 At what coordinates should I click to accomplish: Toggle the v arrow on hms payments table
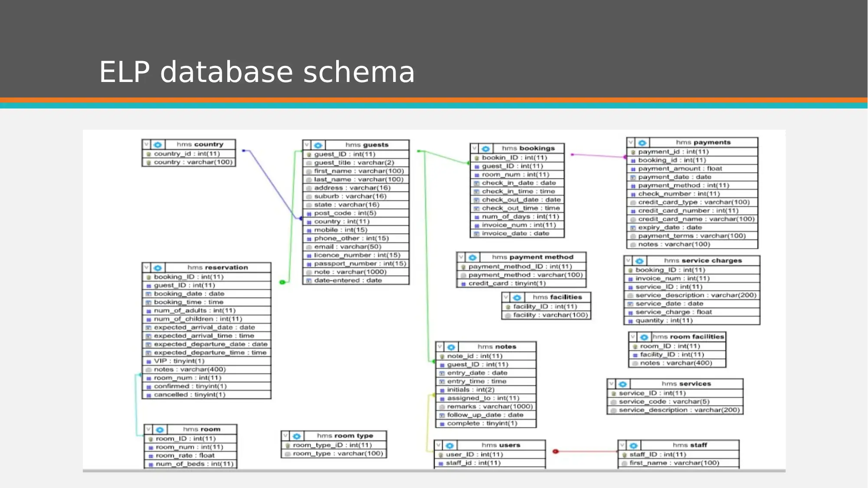[x=631, y=143]
